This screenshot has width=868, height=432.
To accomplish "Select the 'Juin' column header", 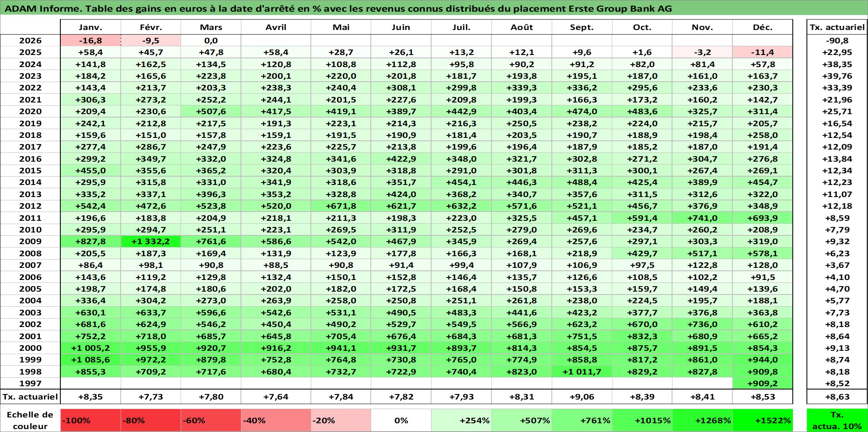I will click(x=401, y=27).
